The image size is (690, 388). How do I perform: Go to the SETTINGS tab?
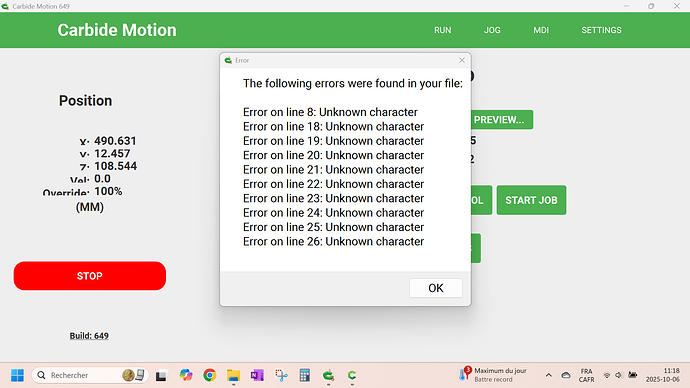[x=601, y=30]
